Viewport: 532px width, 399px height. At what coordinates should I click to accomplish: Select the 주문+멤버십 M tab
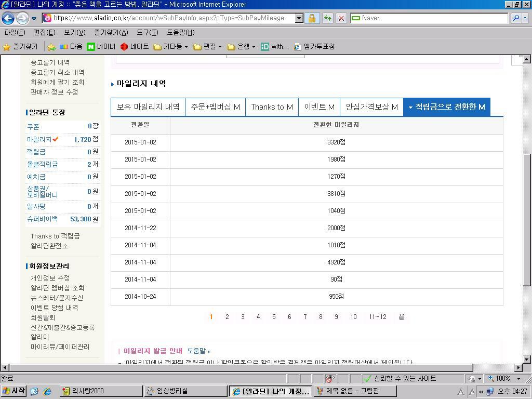(x=215, y=107)
